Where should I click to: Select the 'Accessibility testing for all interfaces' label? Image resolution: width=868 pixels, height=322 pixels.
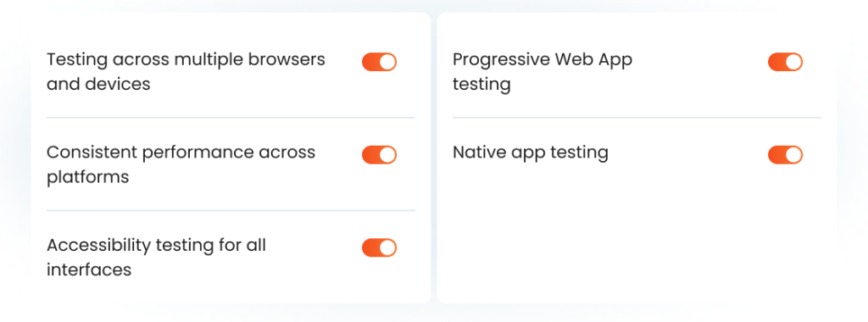click(x=156, y=258)
